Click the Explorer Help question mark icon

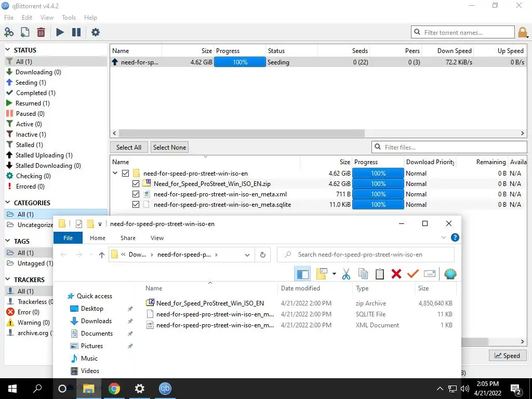[x=455, y=237]
